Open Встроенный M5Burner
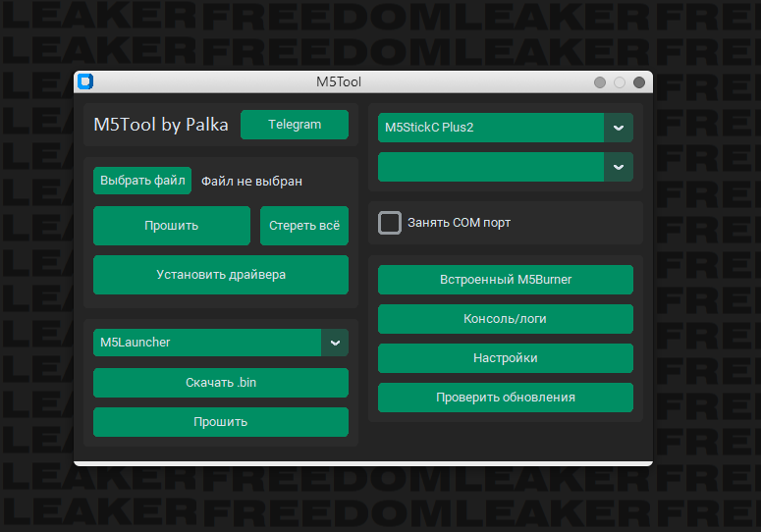 click(506, 280)
